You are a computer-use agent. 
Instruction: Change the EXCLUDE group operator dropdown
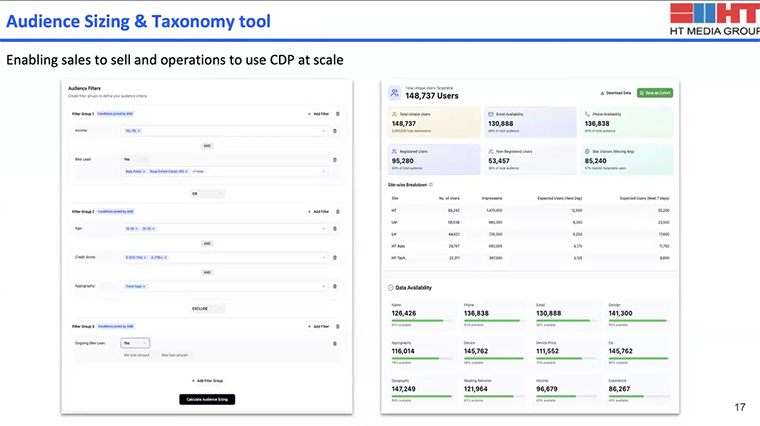(207, 309)
